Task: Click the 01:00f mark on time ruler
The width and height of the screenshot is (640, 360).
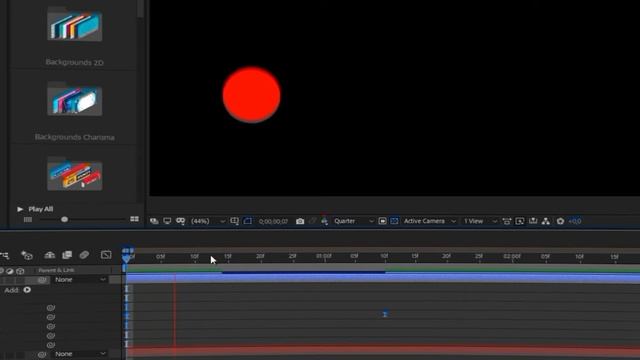Action: coord(324,256)
